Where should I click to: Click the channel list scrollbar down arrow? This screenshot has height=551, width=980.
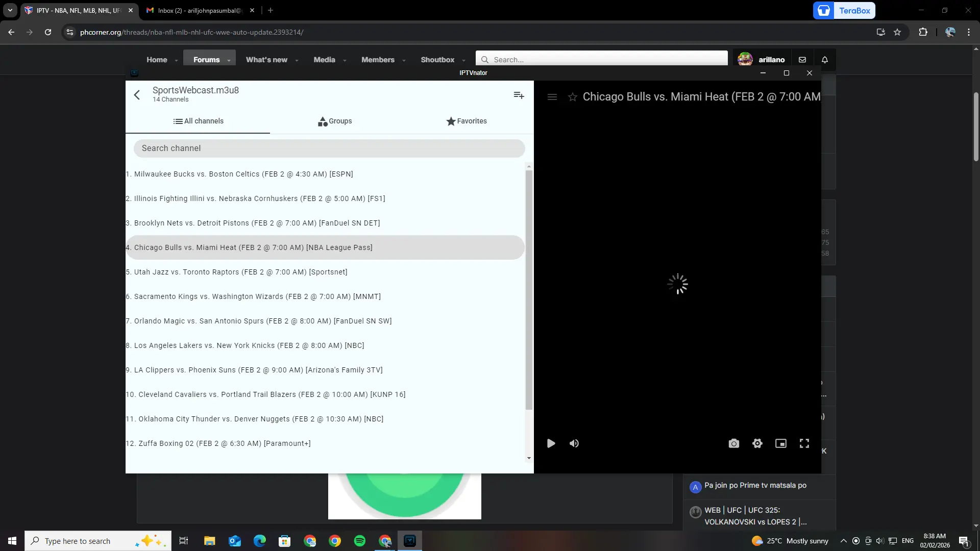pyautogui.click(x=529, y=458)
